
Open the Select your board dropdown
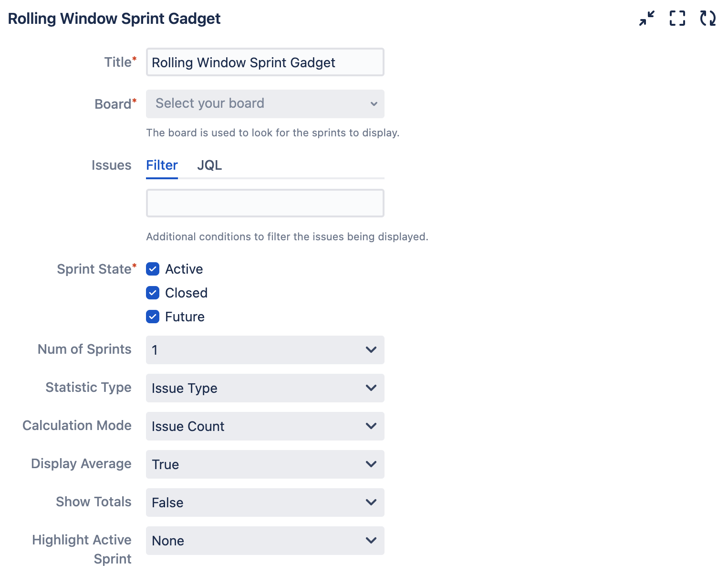[265, 104]
